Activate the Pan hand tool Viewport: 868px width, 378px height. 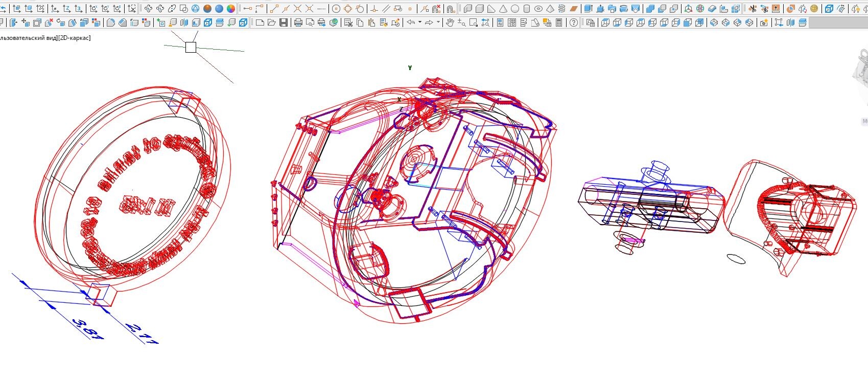tap(450, 23)
